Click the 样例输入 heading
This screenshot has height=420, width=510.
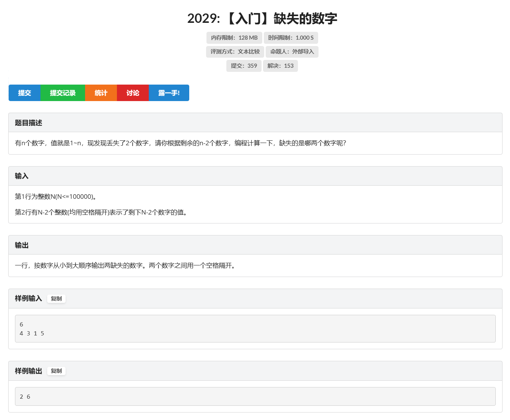tap(28, 299)
